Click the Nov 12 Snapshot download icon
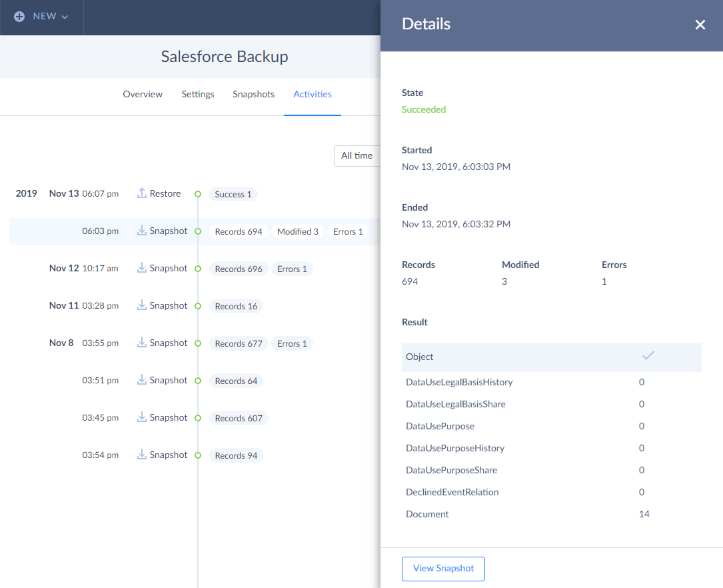This screenshot has height=588, width=723. click(142, 268)
